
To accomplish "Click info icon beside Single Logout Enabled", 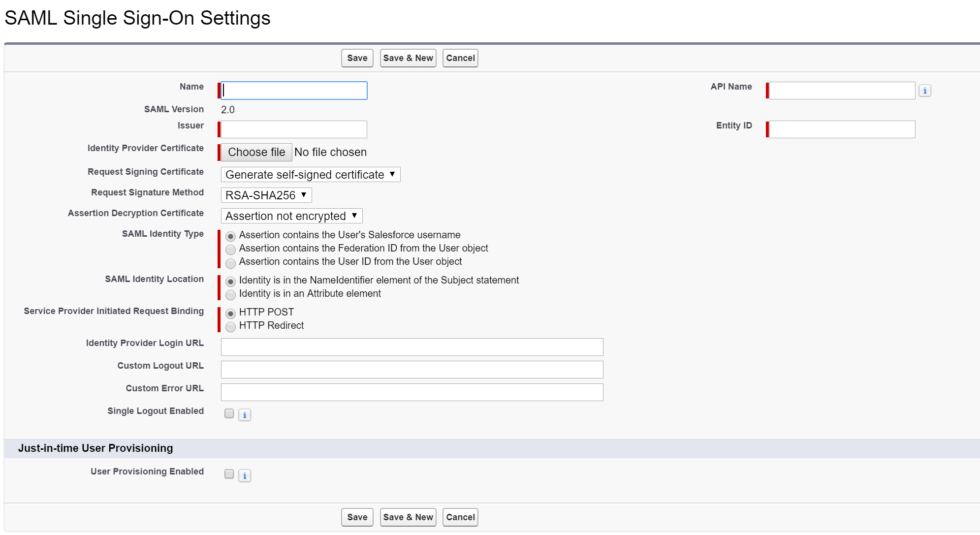I will pos(245,415).
